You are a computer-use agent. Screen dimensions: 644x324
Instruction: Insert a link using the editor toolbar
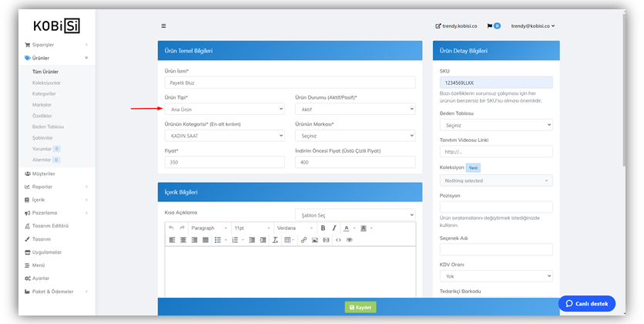[x=304, y=240]
